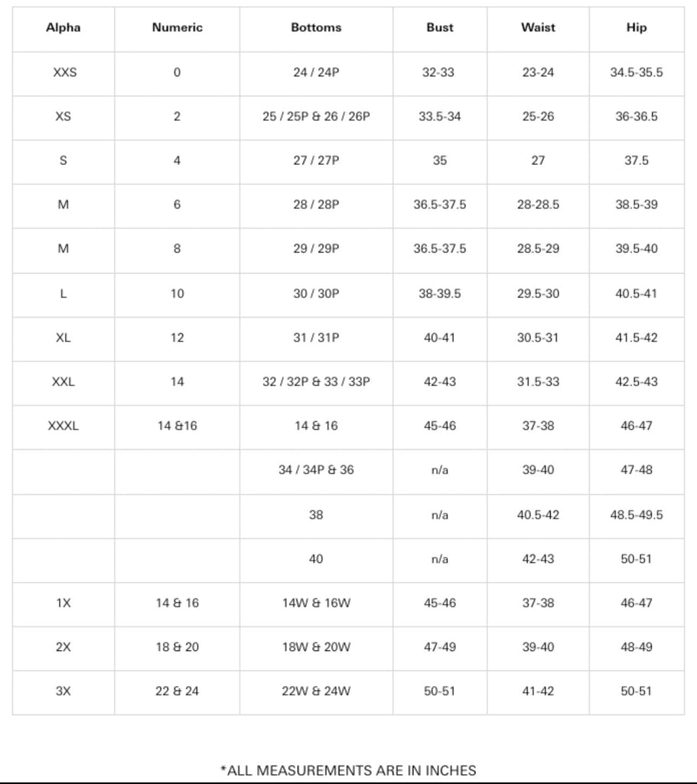Click the XXS alpha size cell
Screen dimensions: 697x784
[x=64, y=73]
